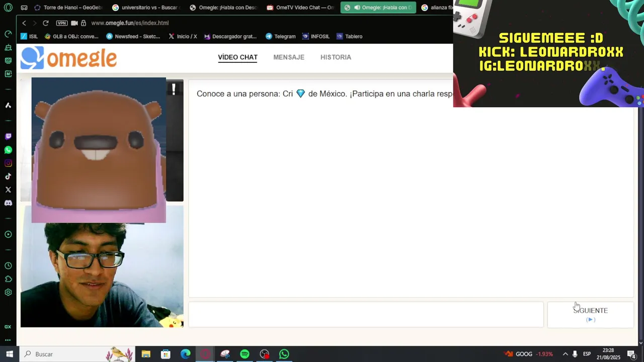Open GX Control speedometer icon in sidebar

8,34
